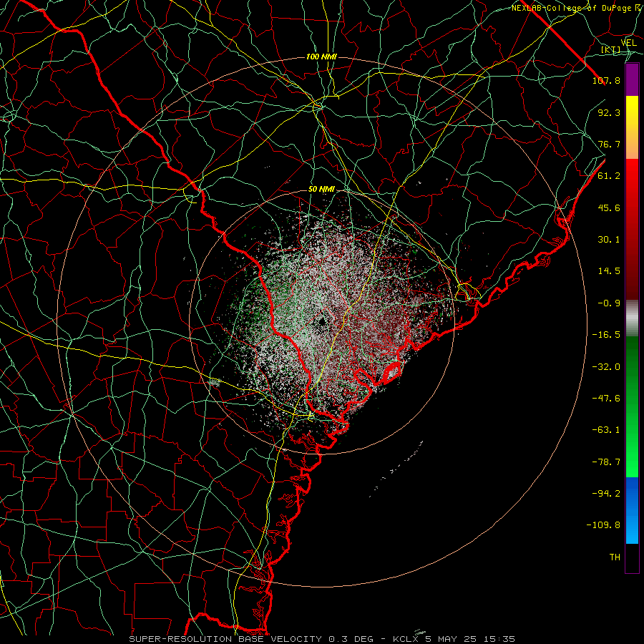This screenshot has height=644, width=644.
Task: Select the 45.6 velocity scale value
Action: pyautogui.click(x=609, y=208)
